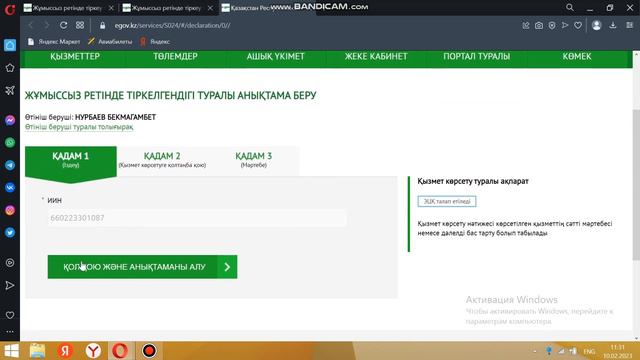
Task: Open the Яндекс Маркет bookmark
Action: pyautogui.click(x=54, y=42)
